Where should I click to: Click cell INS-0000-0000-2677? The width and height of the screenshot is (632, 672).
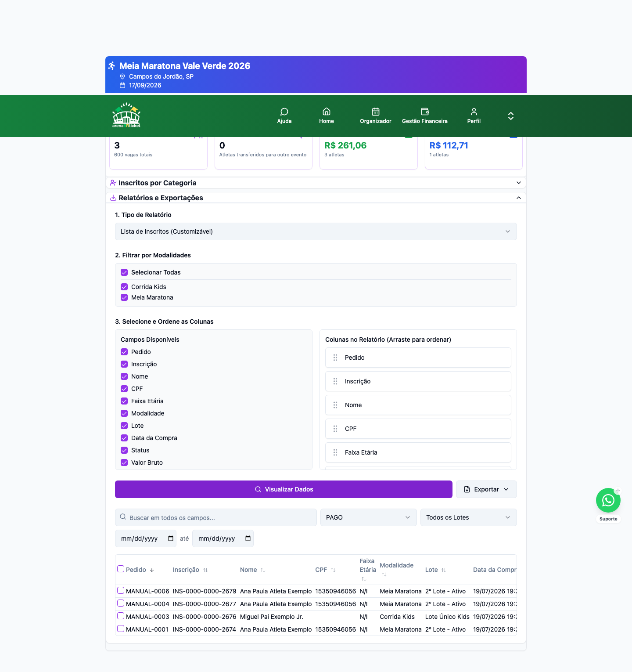(x=205, y=604)
